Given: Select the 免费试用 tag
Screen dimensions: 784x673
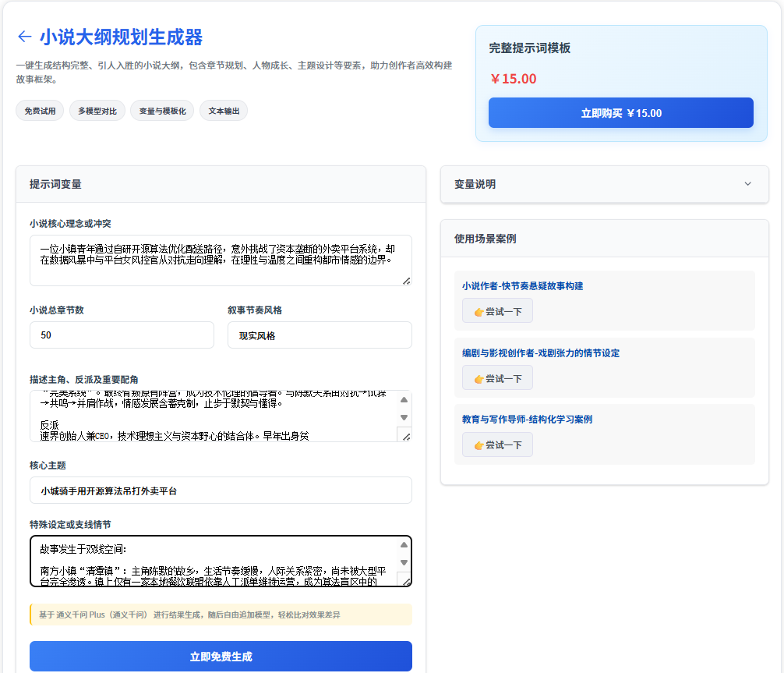Looking at the screenshot, I should (x=40, y=111).
